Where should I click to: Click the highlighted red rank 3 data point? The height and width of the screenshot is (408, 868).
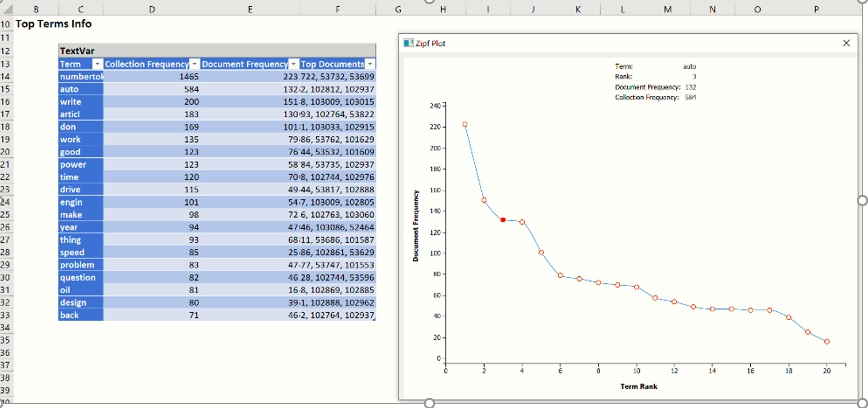coord(503,220)
